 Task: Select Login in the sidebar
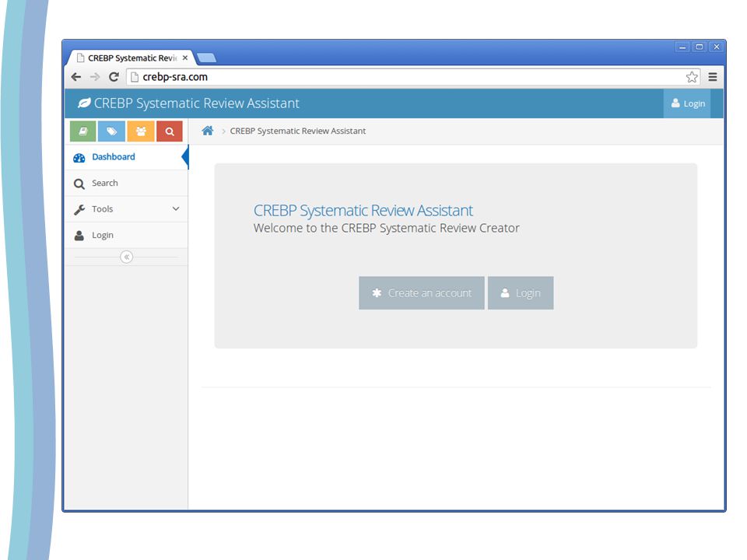pos(126,235)
